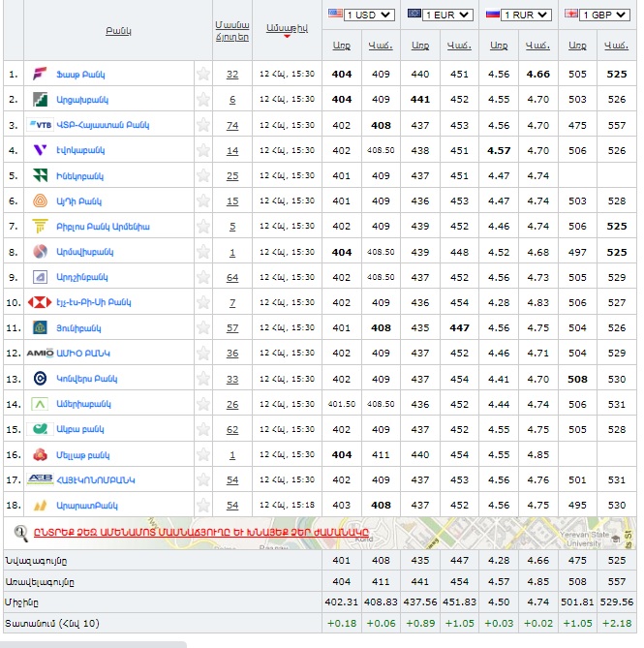
Task: Click the AMIO bank logo
Action: pyautogui.click(x=40, y=353)
